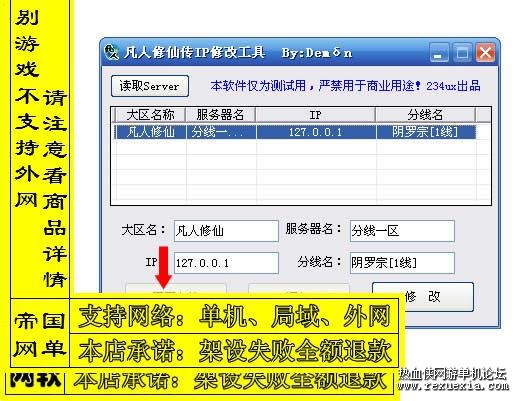This screenshot has height=401, width=517.
Task: Focus the 服务器名 input field
Action: click(x=402, y=231)
